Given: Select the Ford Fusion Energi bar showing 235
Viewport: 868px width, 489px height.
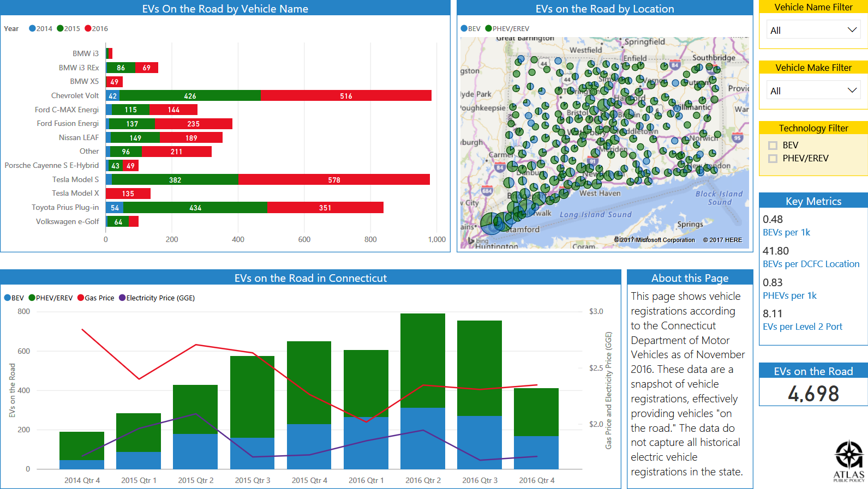Looking at the screenshot, I should pyautogui.click(x=194, y=124).
